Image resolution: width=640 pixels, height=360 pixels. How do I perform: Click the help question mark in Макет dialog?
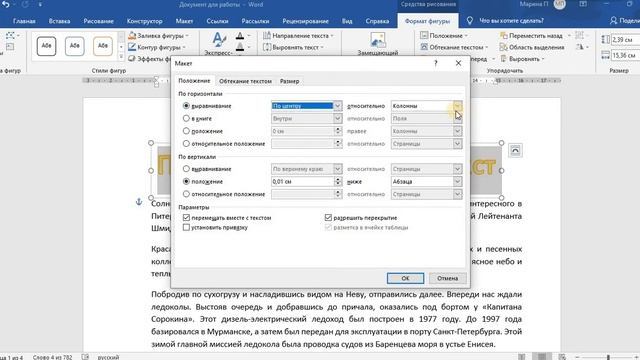tap(436, 63)
